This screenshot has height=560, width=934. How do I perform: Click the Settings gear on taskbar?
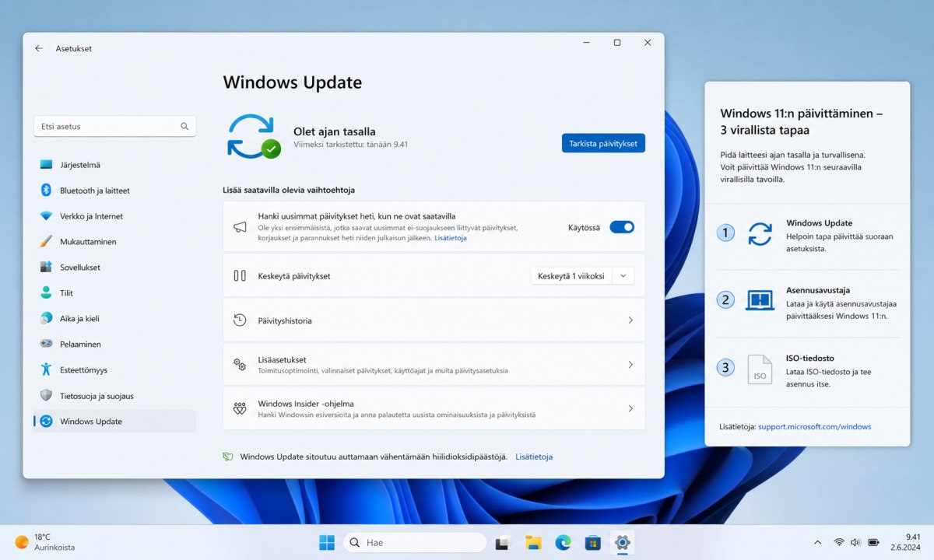click(x=622, y=543)
